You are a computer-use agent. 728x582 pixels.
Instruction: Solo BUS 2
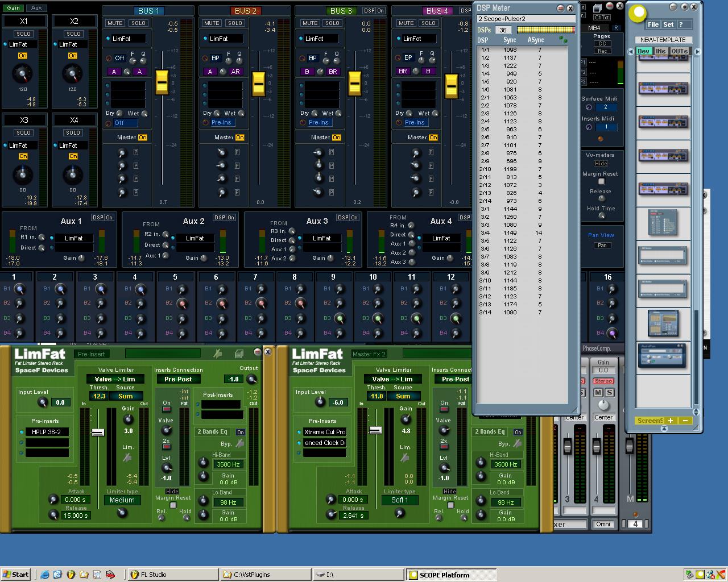[235, 23]
